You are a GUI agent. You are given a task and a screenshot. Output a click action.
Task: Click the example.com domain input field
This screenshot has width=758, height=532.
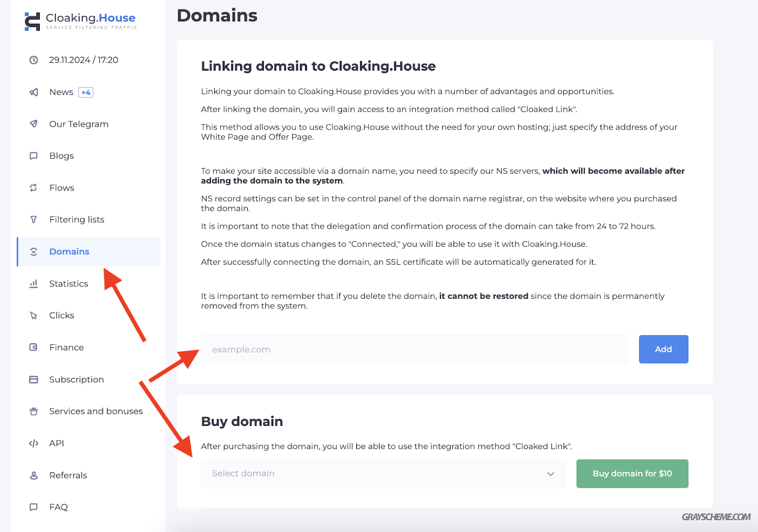(x=414, y=349)
